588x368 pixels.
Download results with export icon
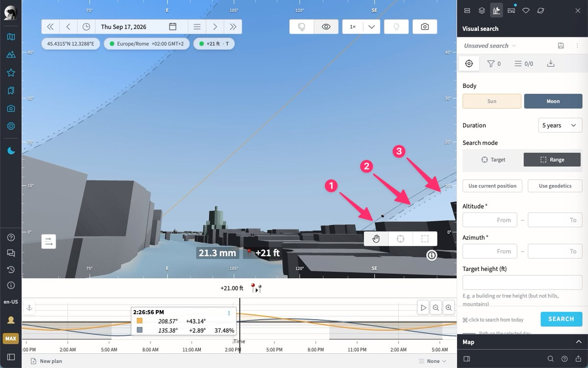pos(551,63)
